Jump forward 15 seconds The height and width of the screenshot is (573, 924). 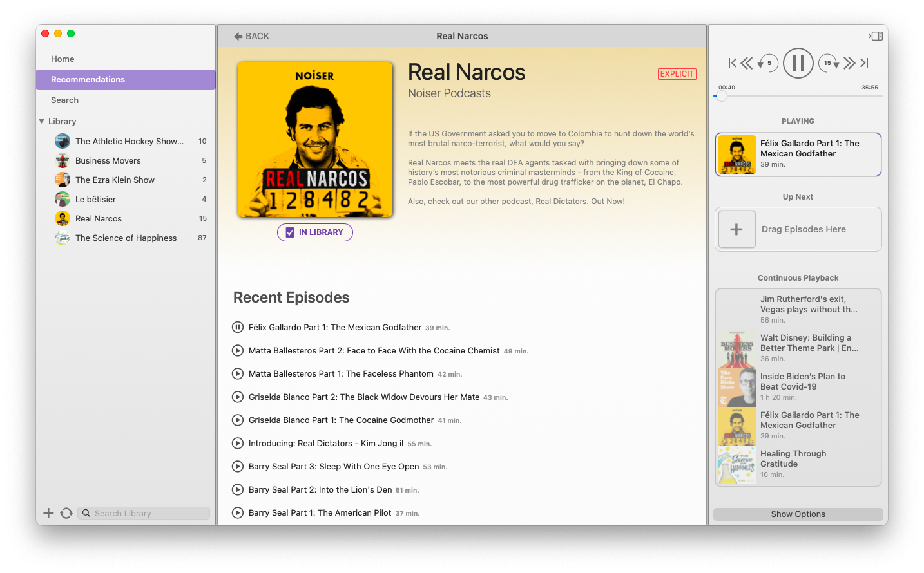[829, 63]
